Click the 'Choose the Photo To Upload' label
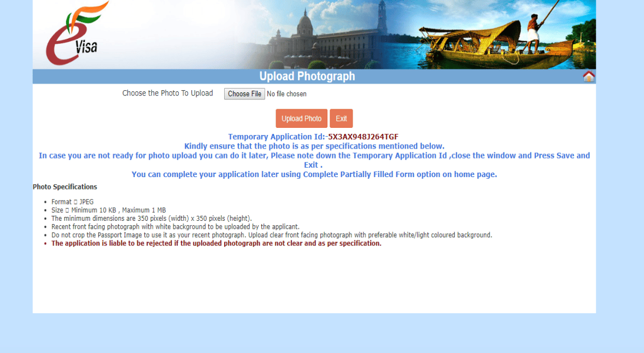 167,93
